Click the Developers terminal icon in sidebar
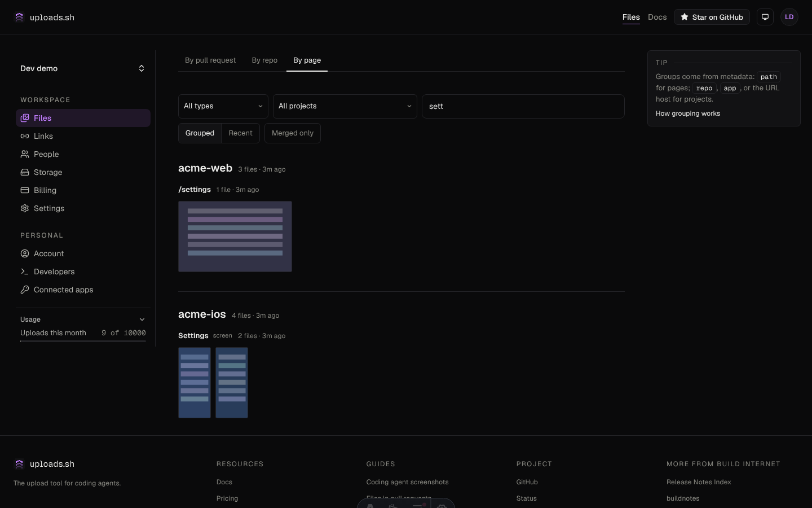Image resolution: width=812 pixels, height=508 pixels. (x=25, y=271)
